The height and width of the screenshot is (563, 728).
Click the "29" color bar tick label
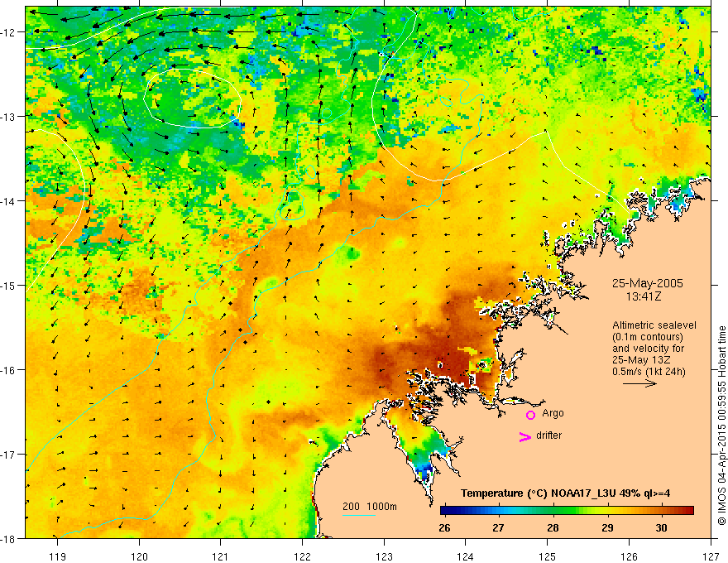(607, 527)
